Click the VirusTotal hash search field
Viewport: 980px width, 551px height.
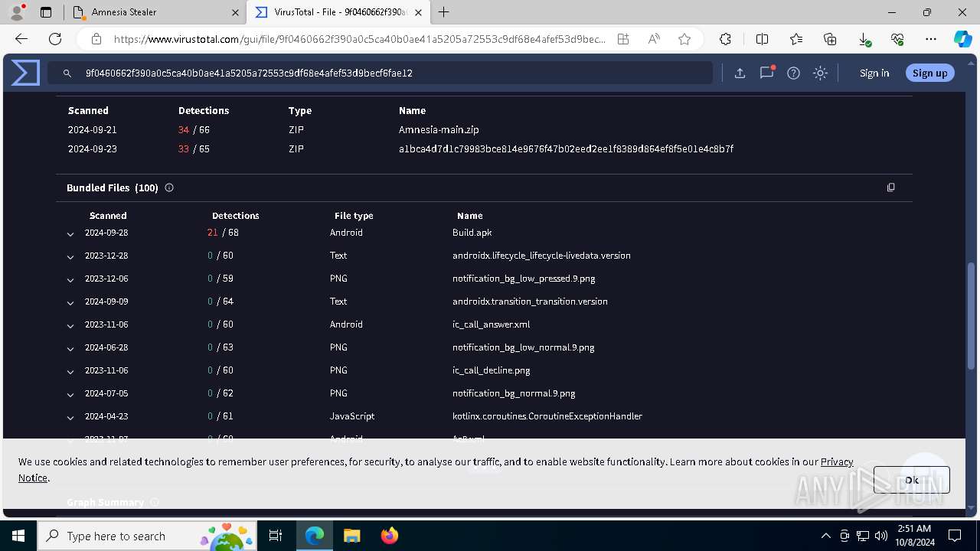pos(381,73)
